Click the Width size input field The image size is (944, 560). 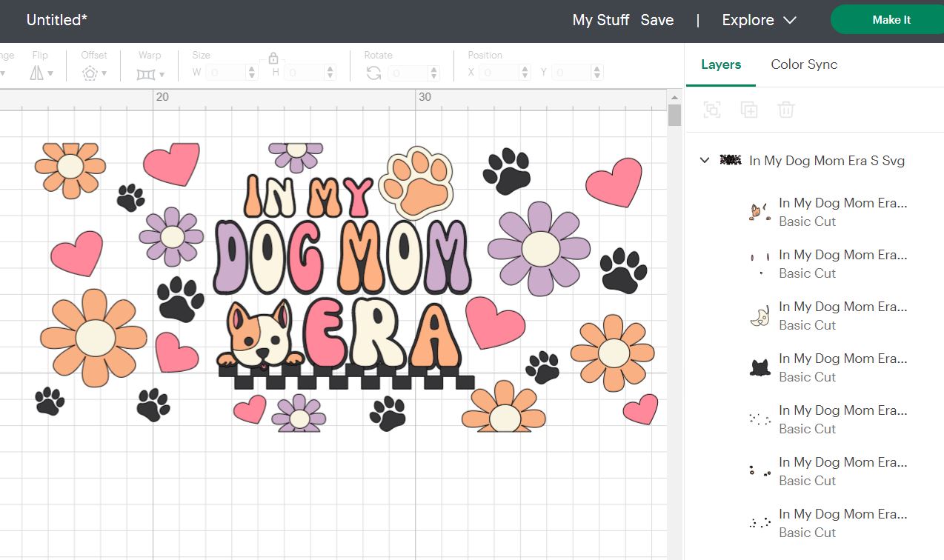(227, 73)
